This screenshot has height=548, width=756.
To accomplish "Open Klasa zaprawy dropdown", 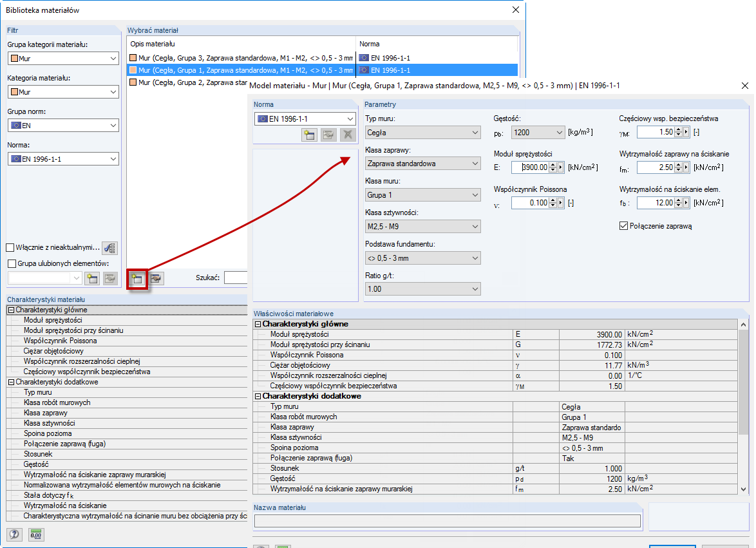I will [423, 164].
